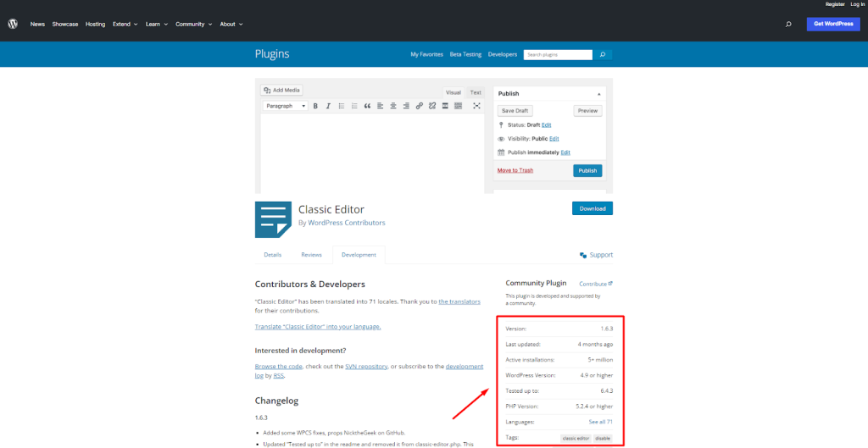Open the Hosting menu item
The width and height of the screenshot is (868, 448).
(95, 25)
